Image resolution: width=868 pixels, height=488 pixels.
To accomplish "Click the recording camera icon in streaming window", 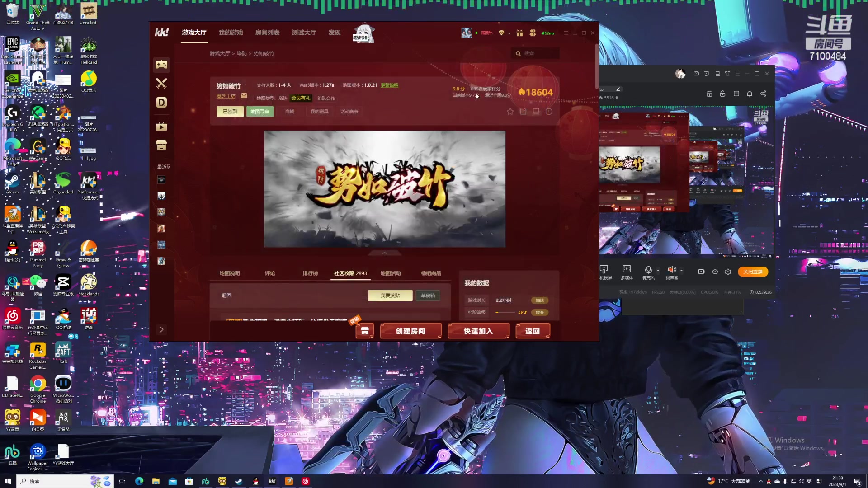I will pyautogui.click(x=702, y=272).
